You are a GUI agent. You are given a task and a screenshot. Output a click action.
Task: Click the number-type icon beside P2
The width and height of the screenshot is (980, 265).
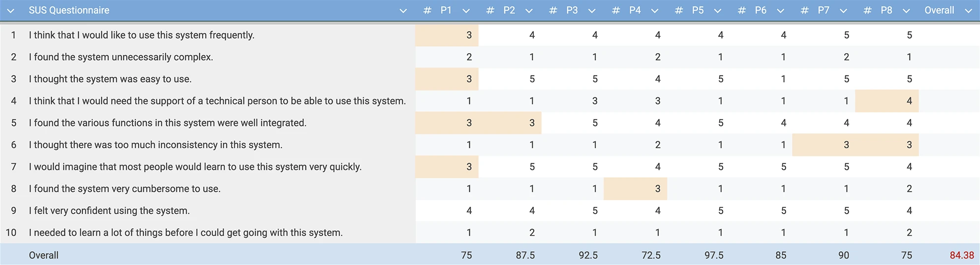(x=490, y=10)
